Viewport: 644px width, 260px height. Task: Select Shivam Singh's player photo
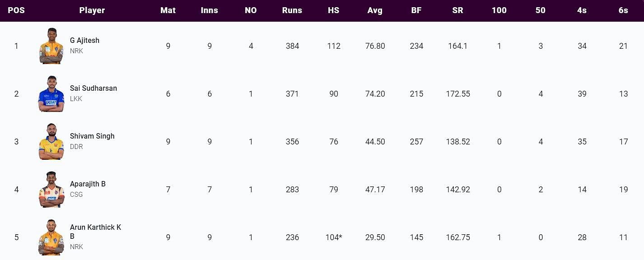click(x=51, y=142)
